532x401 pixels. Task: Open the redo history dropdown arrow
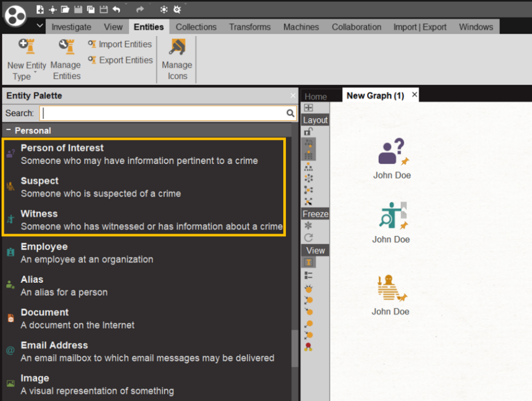click(x=149, y=5)
